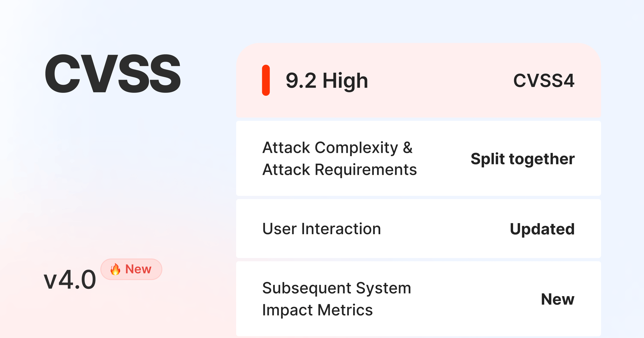Select the v4.0 version label

[70, 280]
